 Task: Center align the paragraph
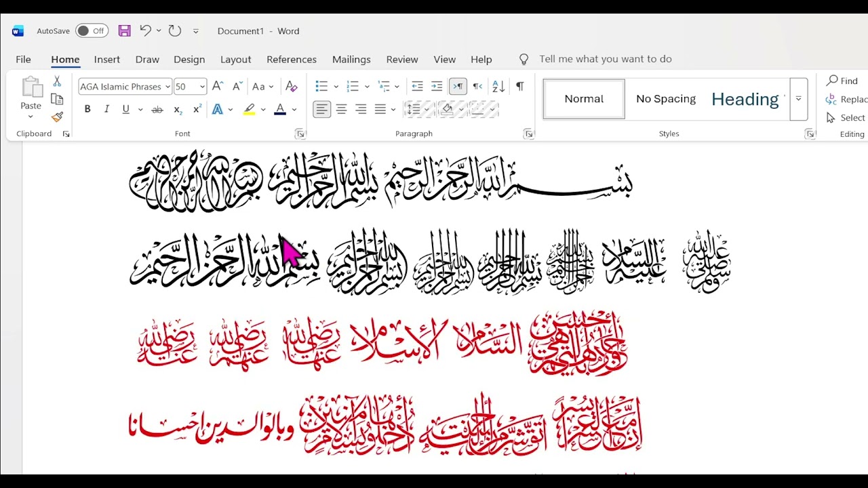tap(341, 109)
